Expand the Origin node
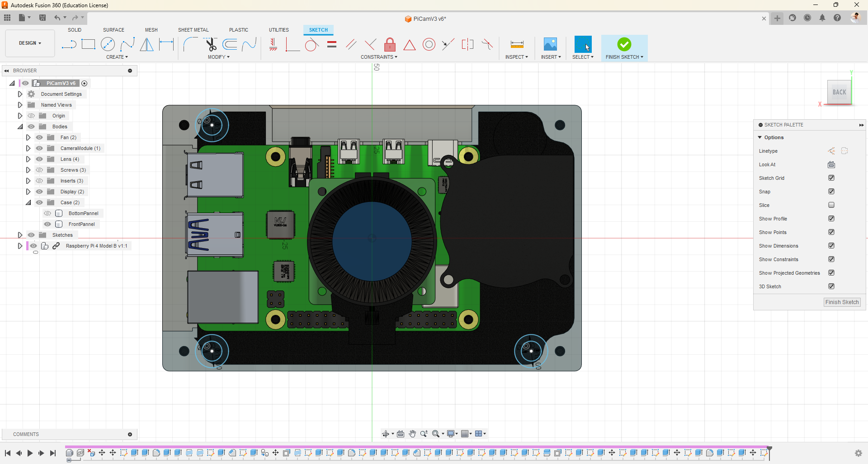868x464 pixels. 20,116
